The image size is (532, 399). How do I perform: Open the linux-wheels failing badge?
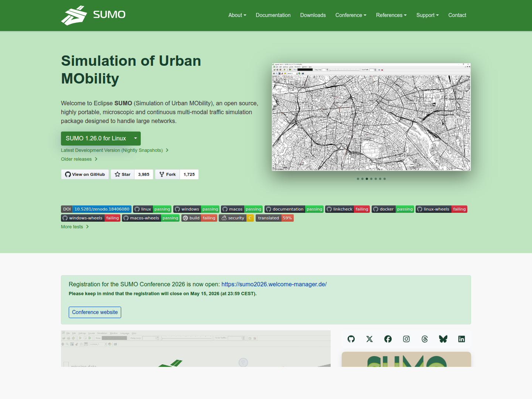441,209
